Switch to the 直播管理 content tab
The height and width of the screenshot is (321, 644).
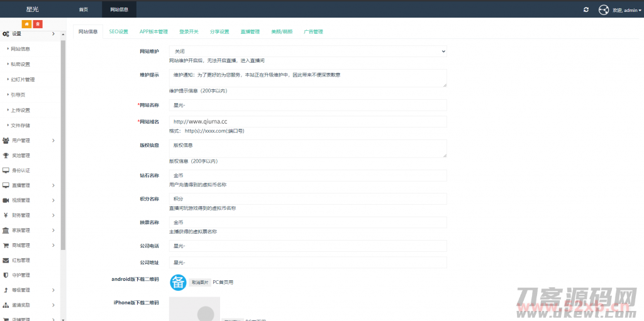point(250,31)
